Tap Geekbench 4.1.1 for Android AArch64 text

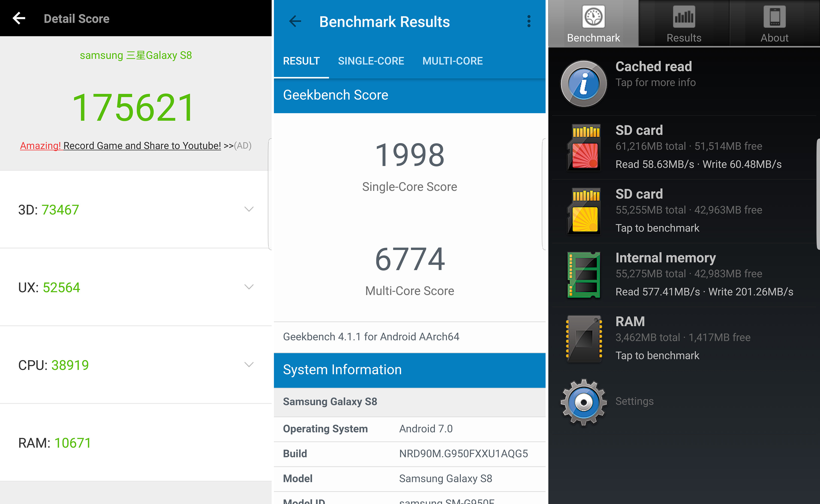[371, 337]
